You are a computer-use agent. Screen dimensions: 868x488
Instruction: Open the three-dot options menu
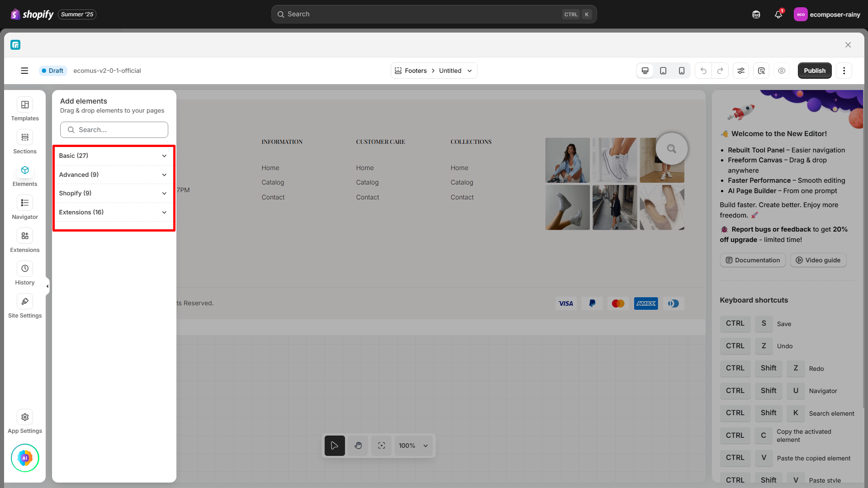(844, 71)
